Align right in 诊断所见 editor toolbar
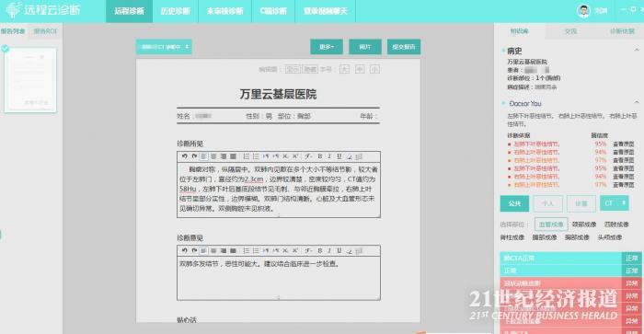The height and width of the screenshot is (334, 644). coord(224,156)
